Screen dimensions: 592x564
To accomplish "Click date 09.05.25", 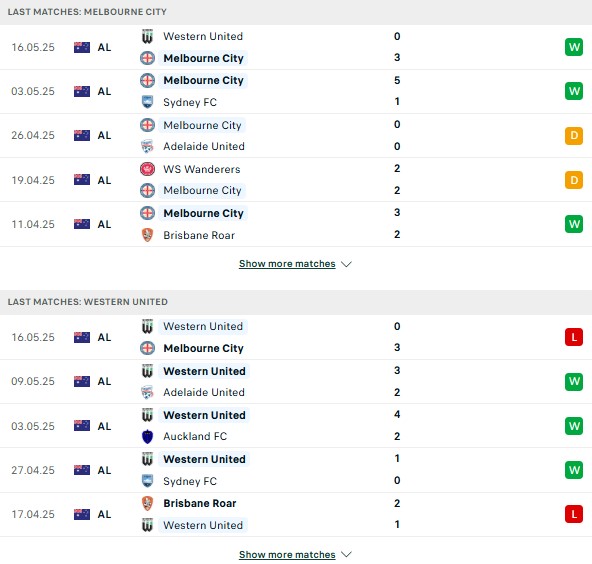I will click(x=33, y=381).
